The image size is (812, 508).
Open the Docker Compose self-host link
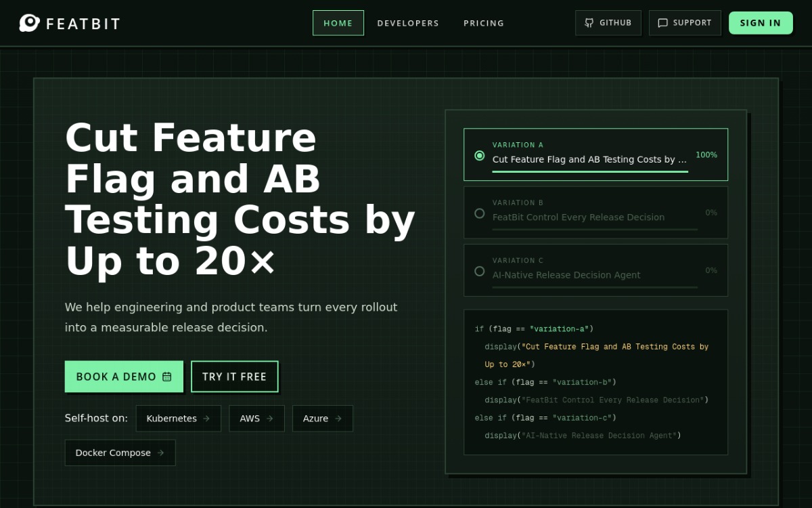pos(120,453)
